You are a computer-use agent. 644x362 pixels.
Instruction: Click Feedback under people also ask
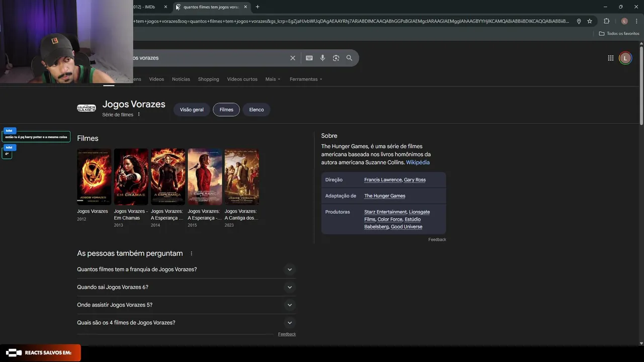point(287,334)
